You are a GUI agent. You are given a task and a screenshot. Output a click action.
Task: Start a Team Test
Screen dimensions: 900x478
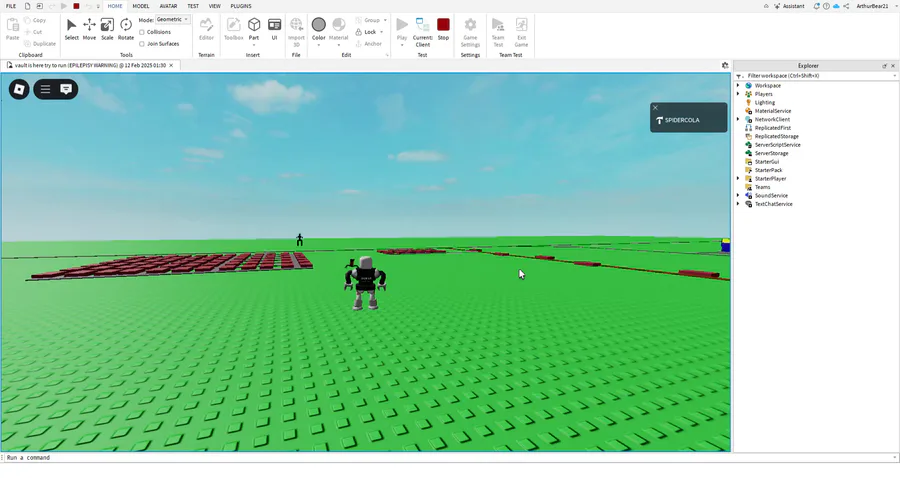pyautogui.click(x=498, y=32)
